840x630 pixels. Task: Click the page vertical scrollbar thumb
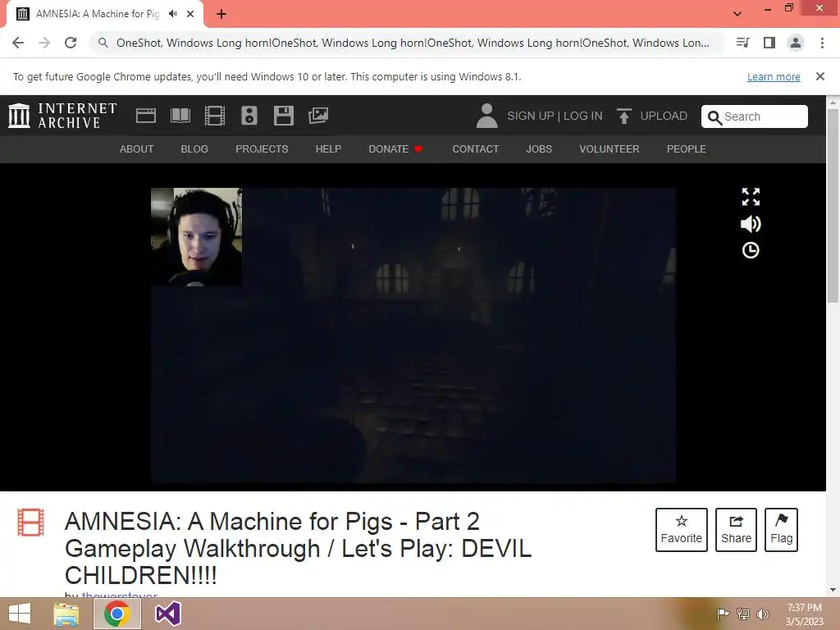(833, 205)
